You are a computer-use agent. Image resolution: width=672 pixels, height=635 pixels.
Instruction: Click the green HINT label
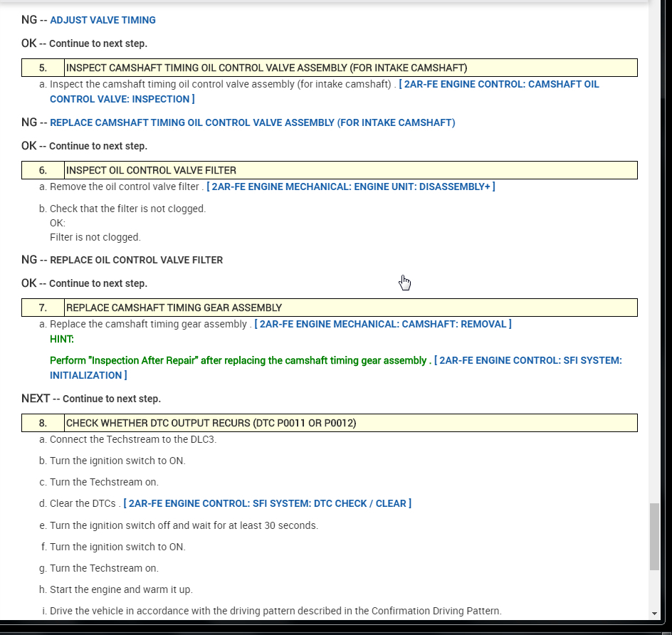click(61, 339)
